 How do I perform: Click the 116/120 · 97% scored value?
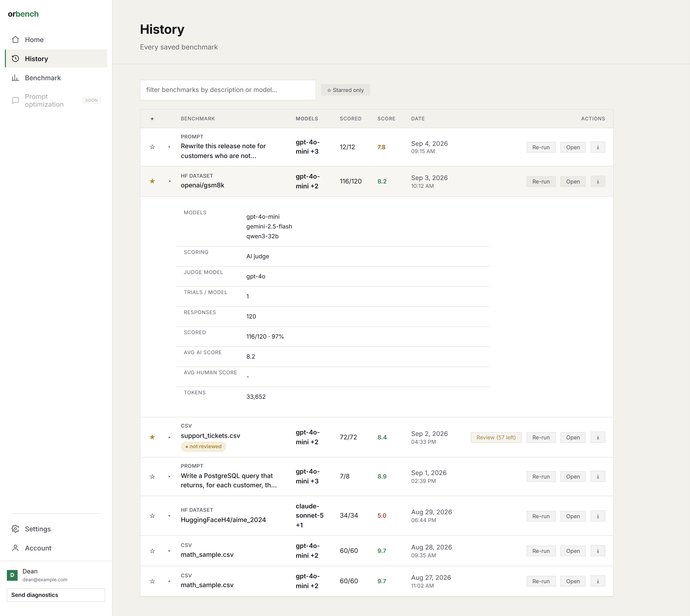tap(265, 336)
